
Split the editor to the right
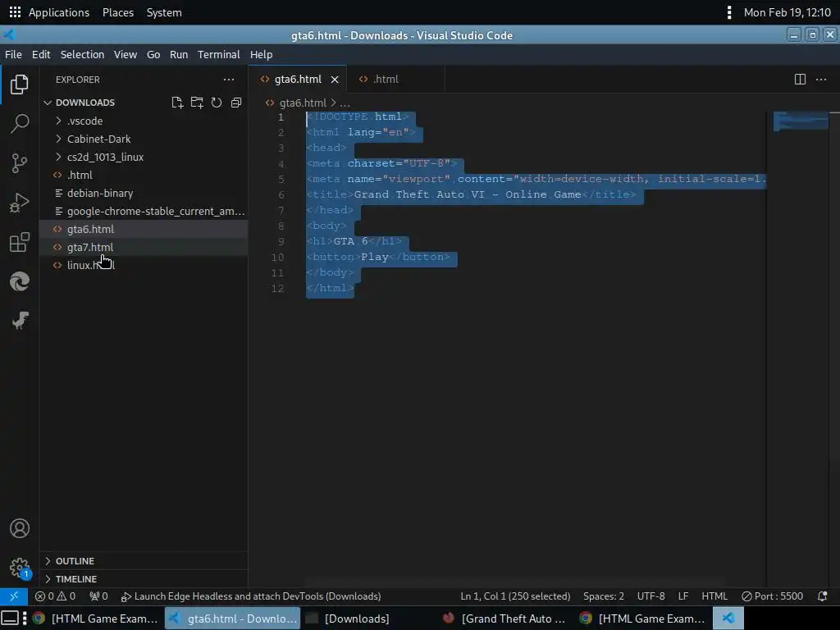point(800,80)
